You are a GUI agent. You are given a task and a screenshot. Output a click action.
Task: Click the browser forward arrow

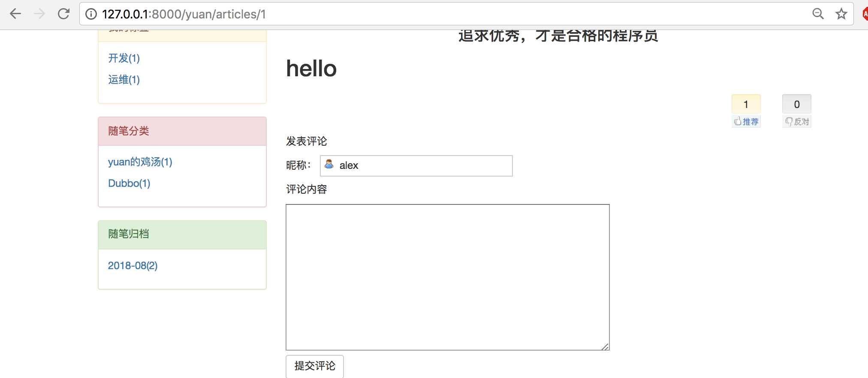tap(39, 14)
